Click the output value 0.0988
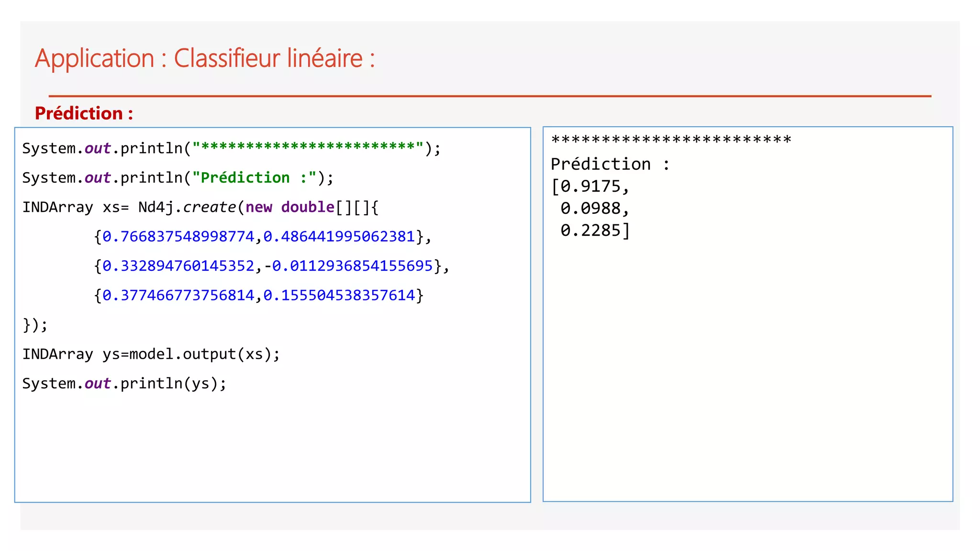The width and height of the screenshot is (980, 551). click(590, 209)
